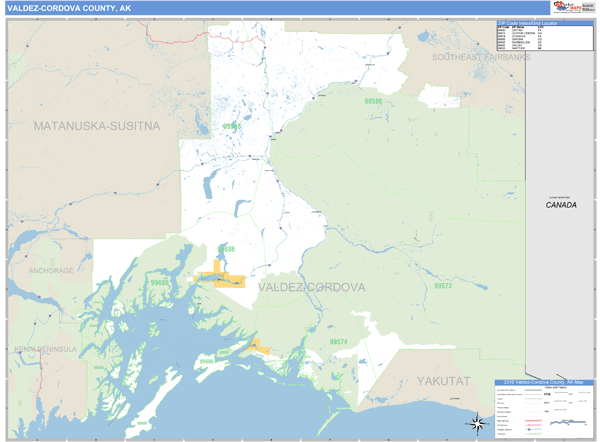The image size is (600, 442).
Task: Select ZIP code label 99588
Action: pos(232,127)
